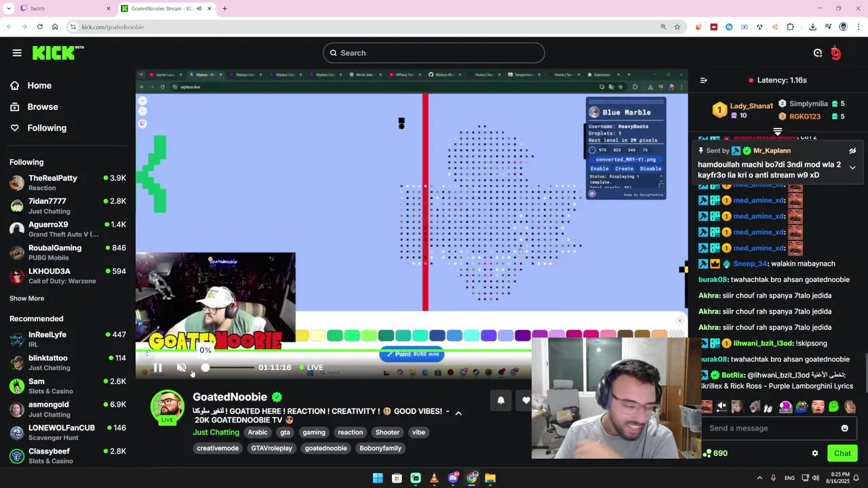The width and height of the screenshot is (868, 488).
Task: Select the creativemode tag
Action: click(x=218, y=448)
